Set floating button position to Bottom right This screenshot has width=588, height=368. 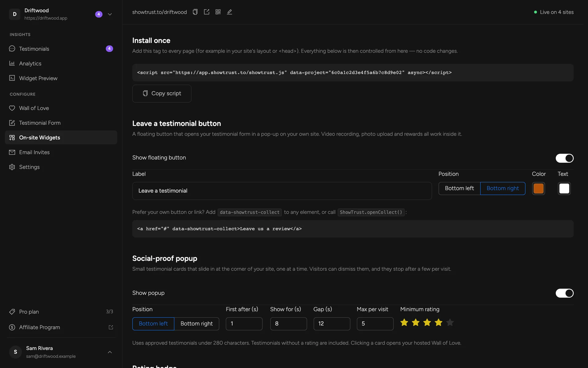tap(503, 188)
